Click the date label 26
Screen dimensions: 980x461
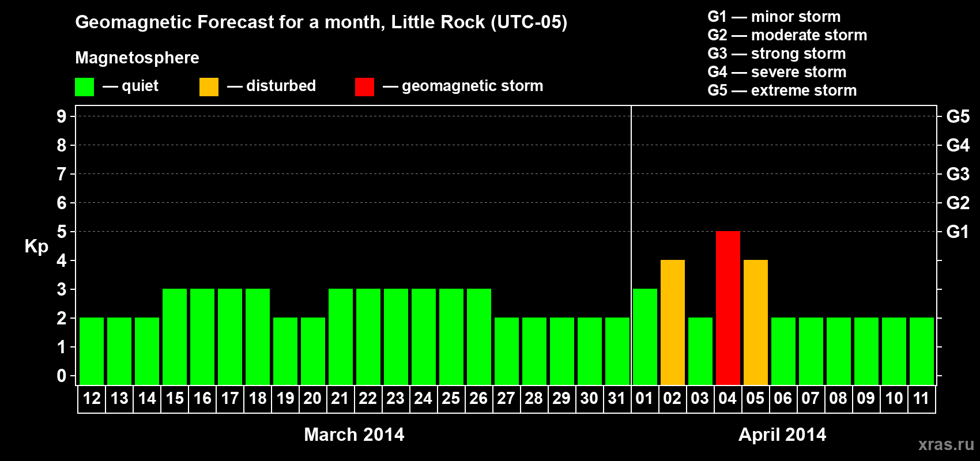point(478,398)
